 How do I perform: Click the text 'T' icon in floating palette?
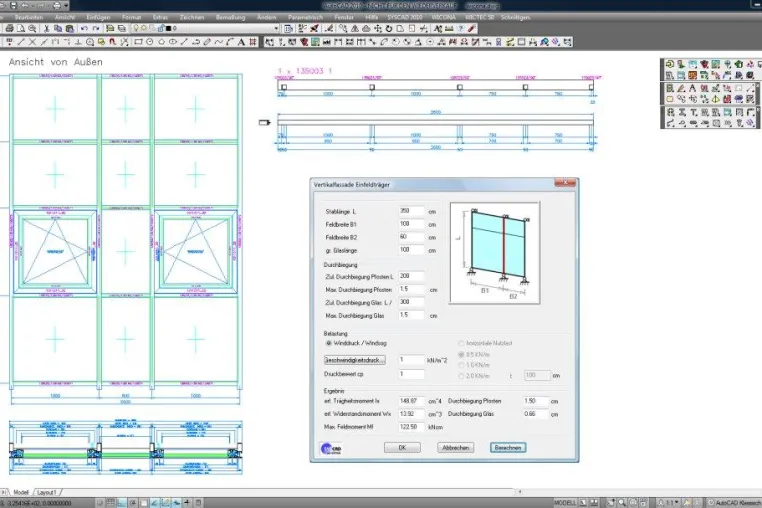point(693,112)
